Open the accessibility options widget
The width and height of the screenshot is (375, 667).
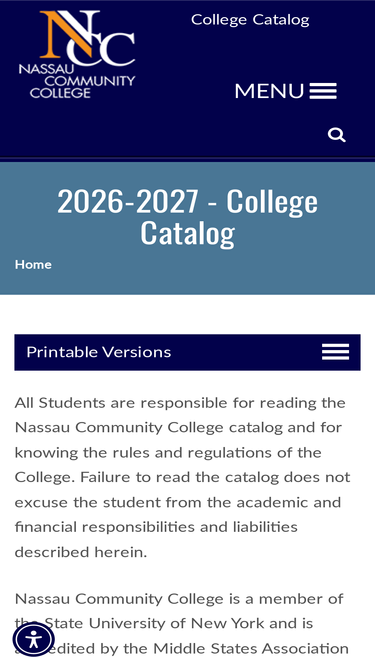point(34,639)
